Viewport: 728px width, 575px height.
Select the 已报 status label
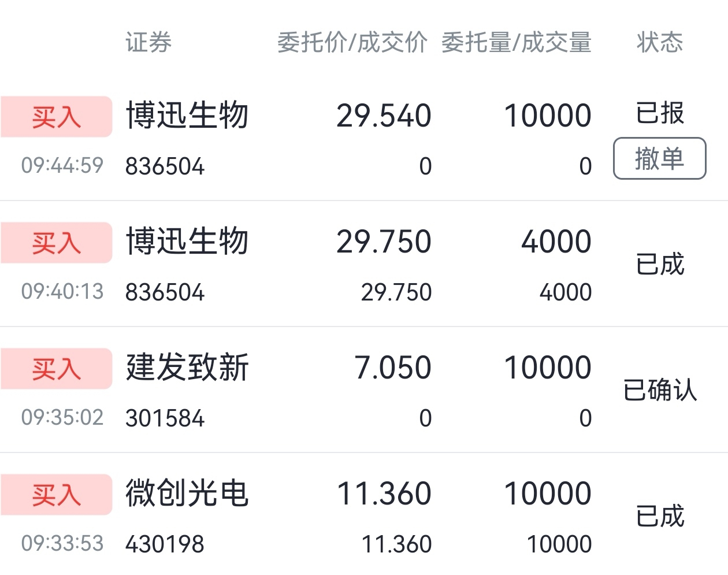point(660,113)
